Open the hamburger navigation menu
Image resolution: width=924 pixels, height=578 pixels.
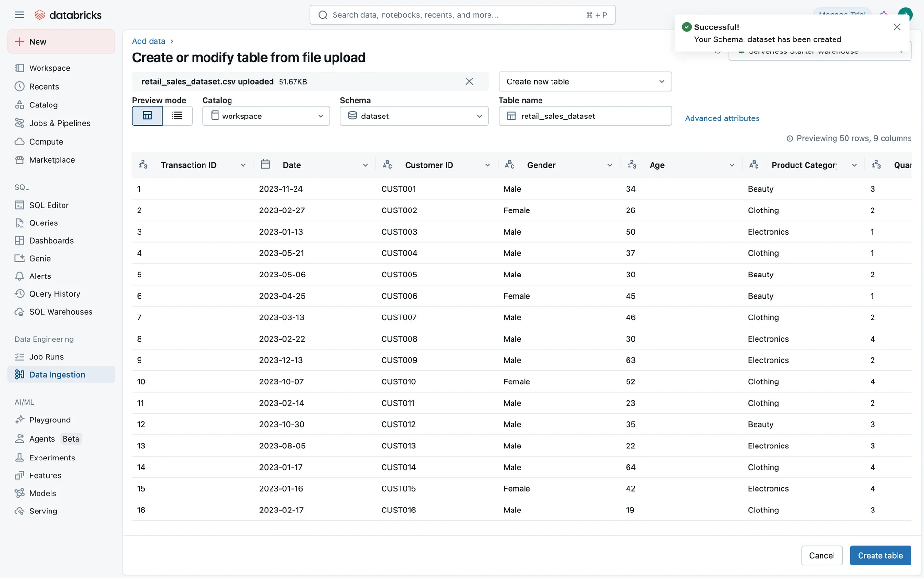19,15
